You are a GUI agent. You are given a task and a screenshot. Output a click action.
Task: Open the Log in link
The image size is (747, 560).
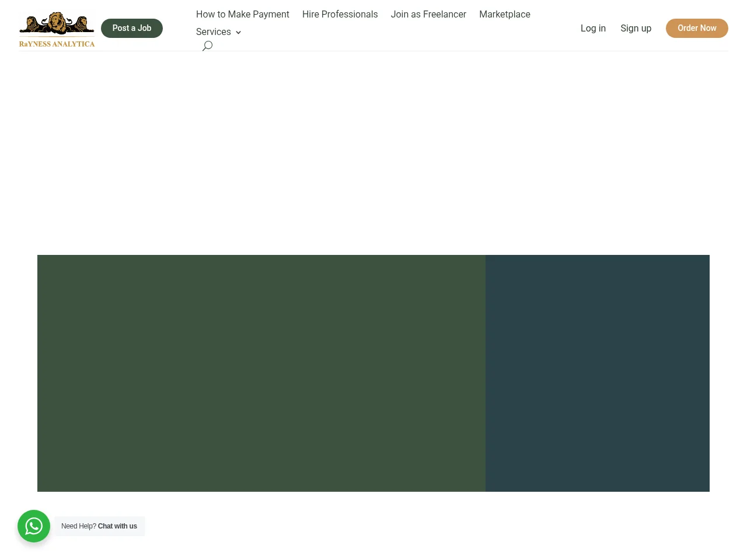pos(593,28)
